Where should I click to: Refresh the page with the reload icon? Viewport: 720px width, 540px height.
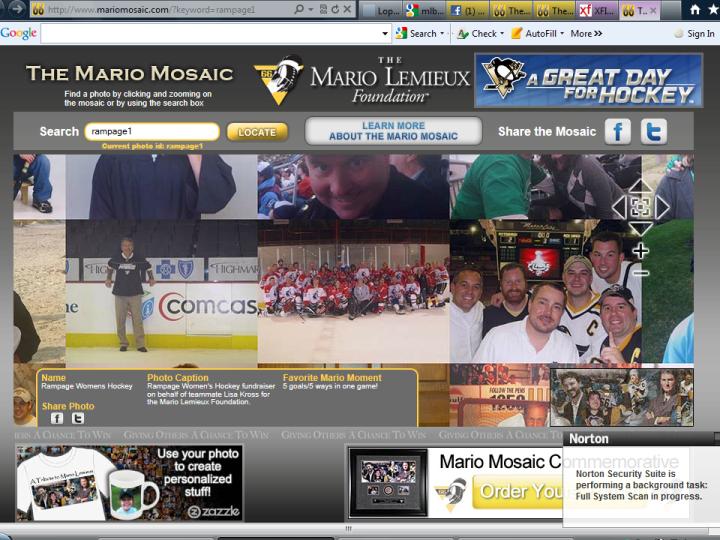pyautogui.click(x=335, y=9)
